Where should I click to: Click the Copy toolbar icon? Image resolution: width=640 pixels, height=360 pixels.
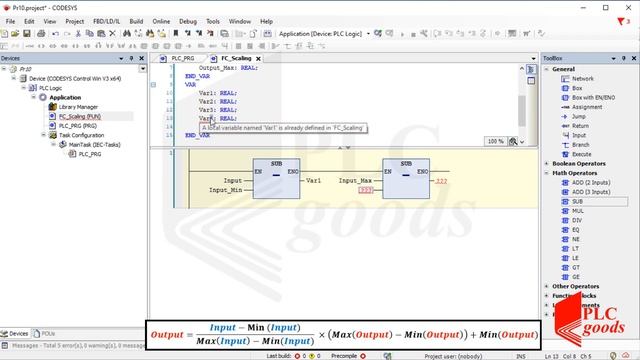[89, 33]
